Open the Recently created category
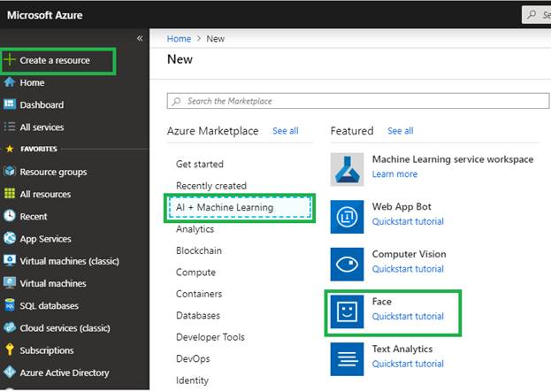Screen dimensions: 551x392 click(211, 186)
